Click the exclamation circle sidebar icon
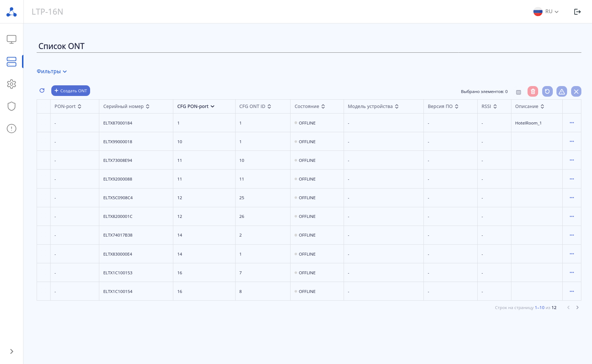This screenshot has width=592, height=364. click(x=11, y=129)
